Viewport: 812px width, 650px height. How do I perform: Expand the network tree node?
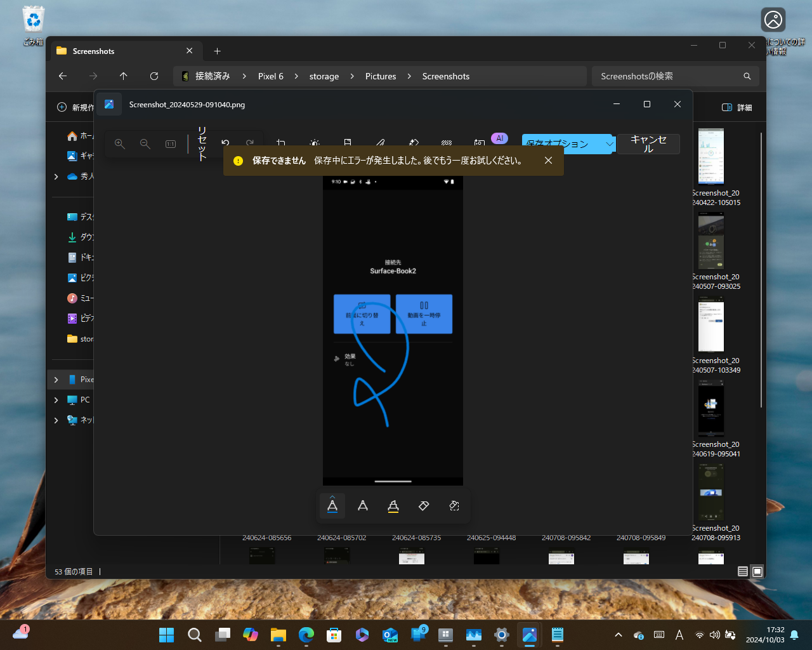click(x=56, y=420)
